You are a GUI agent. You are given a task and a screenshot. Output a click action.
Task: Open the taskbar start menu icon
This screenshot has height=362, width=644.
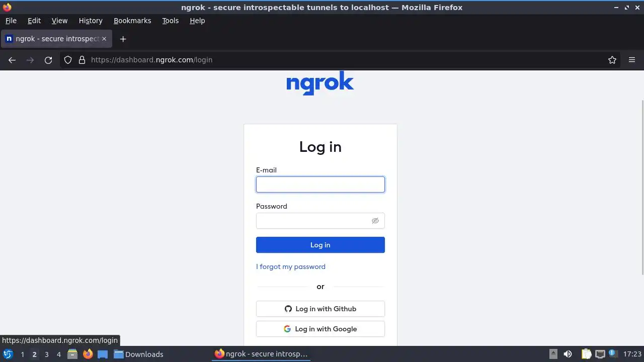tap(8, 354)
